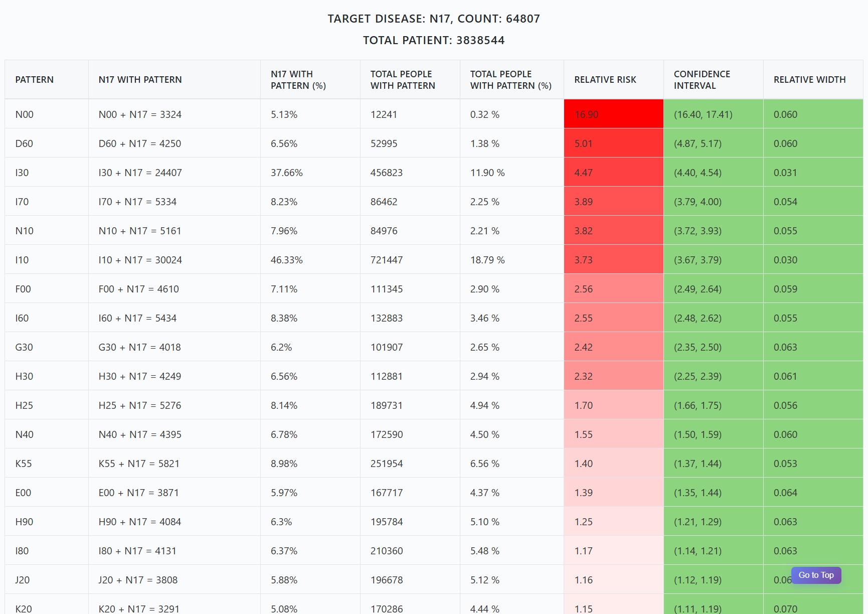This screenshot has height=614, width=868.
Task: Select the 721447 total people cell
Action: [387, 260]
